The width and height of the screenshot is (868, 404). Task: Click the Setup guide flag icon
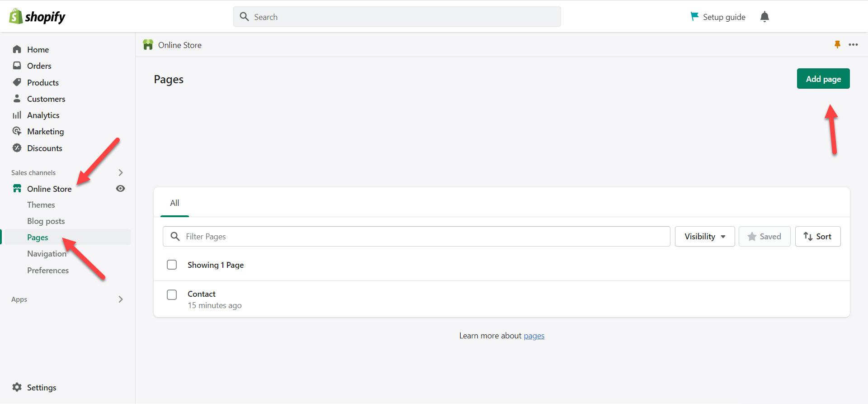pyautogui.click(x=694, y=17)
